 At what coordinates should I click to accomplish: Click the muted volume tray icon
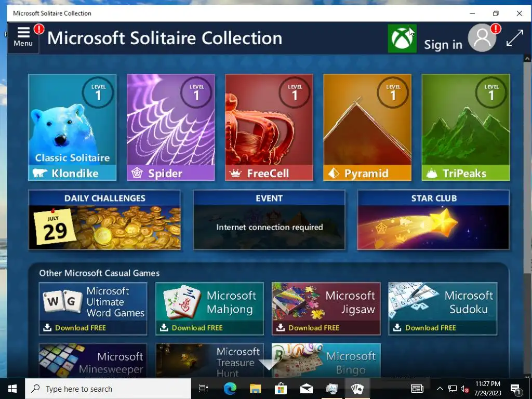tap(464, 389)
